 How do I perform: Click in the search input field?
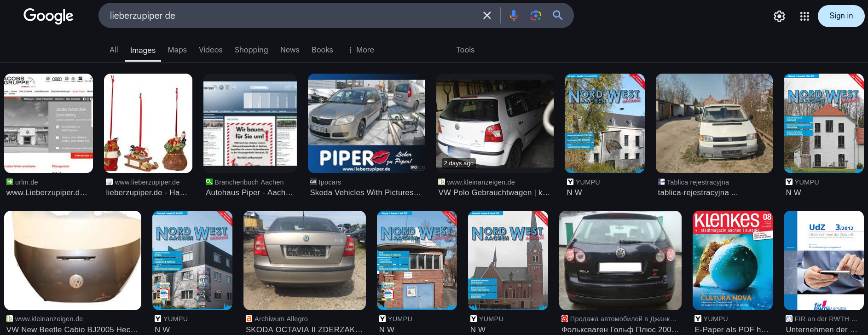click(x=290, y=16)
